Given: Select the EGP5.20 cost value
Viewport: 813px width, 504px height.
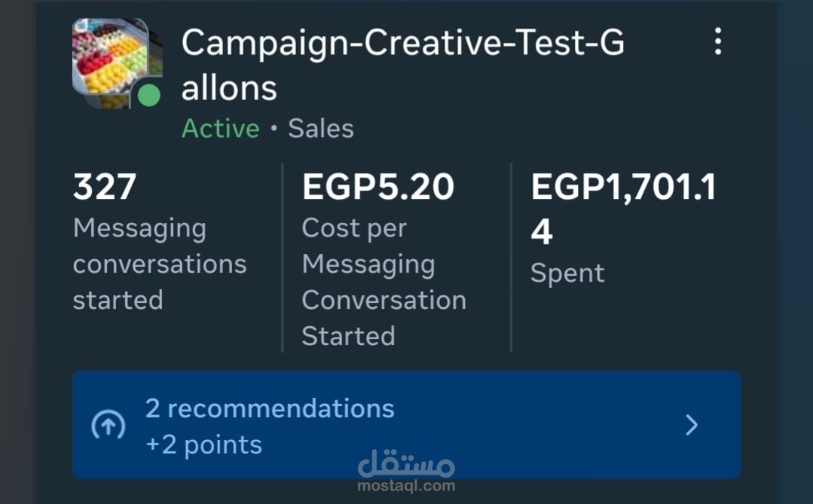Looking at the screenshot, I should click(378, 187).
